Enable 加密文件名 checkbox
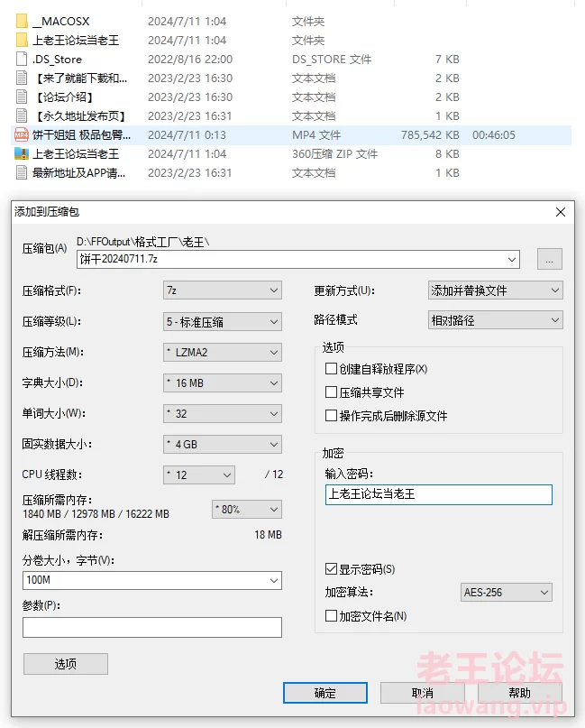This screenshot has height=728, width=585. coord(331,616)
